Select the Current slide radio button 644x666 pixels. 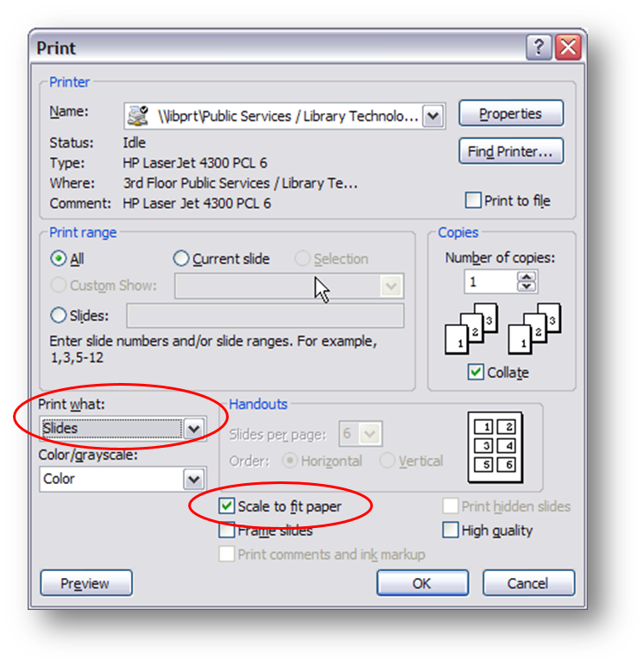(x=181, y=258)
